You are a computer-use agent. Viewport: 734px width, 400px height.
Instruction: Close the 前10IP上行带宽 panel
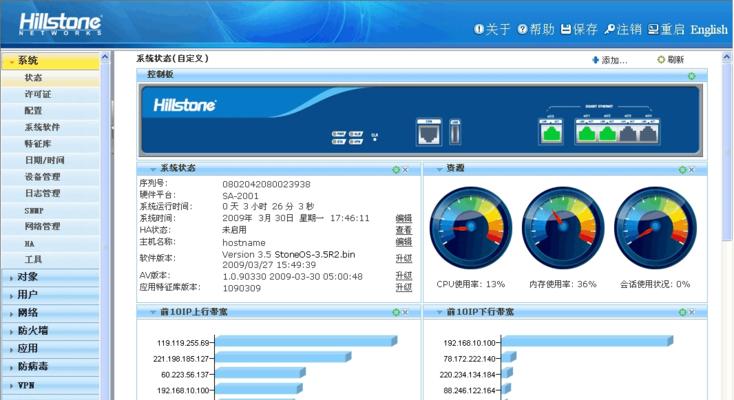pyautogui.click(x=405, y=312)
